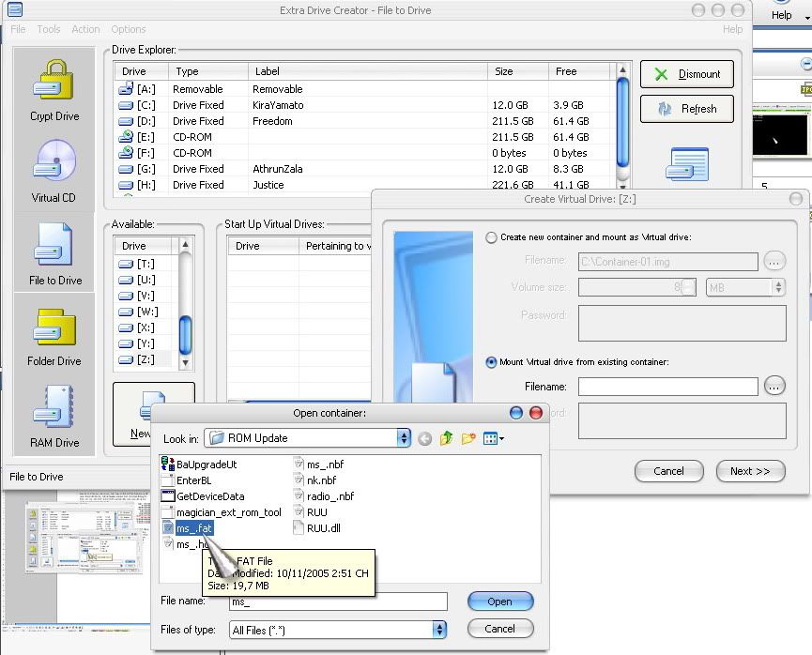Click the up-one-level folder icon

(447, 438)
